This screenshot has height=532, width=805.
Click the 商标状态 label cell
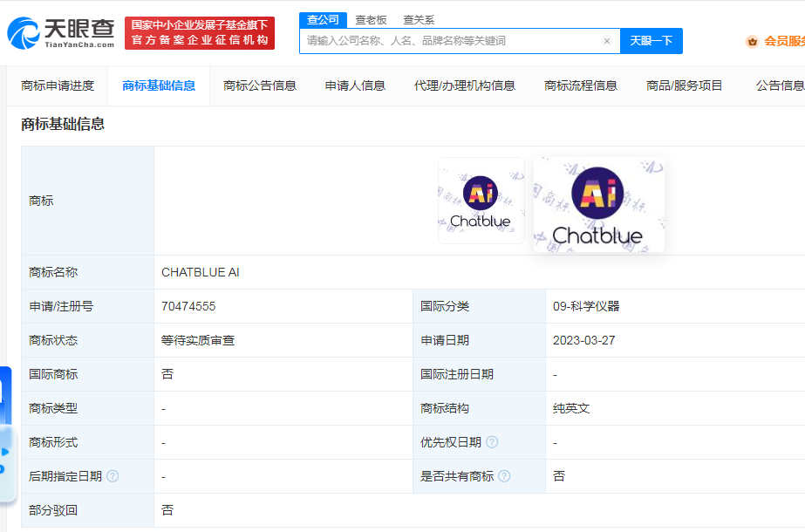point(88,340)
